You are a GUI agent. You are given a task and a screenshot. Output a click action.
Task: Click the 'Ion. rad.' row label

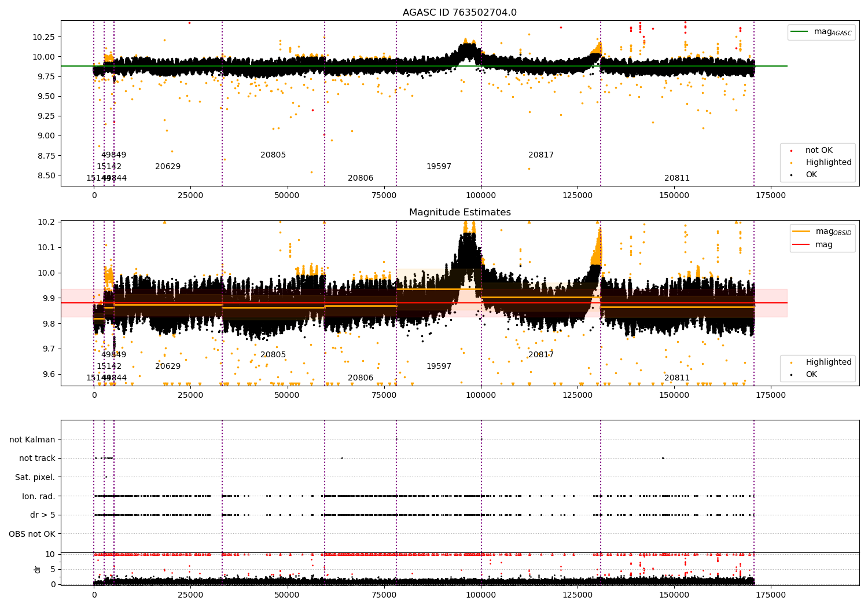click(x=39, y=496)
